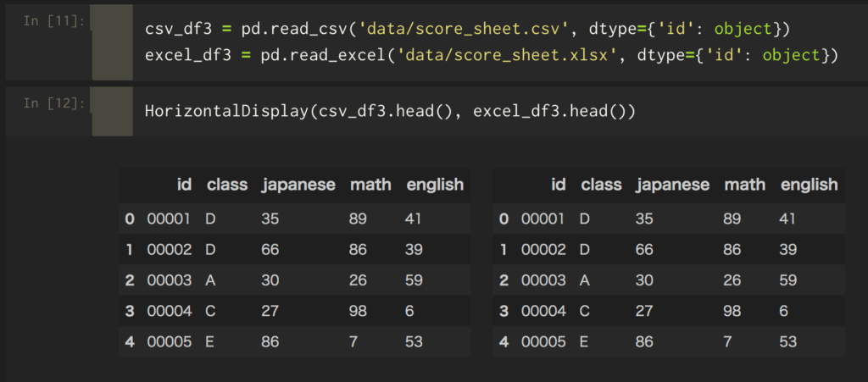This screenshot has width=868, height=382.
Task: Click id 00004 in the left table
Action: coord(170,311)
